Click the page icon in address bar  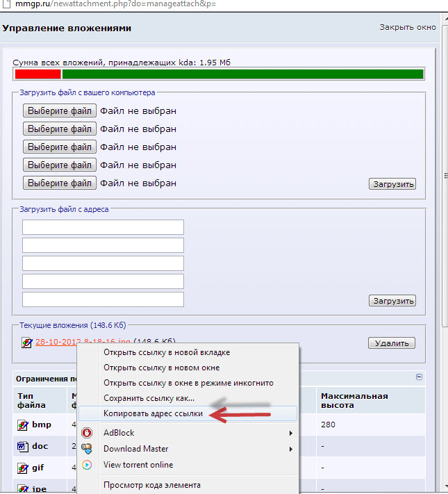[x=6, y=4]
